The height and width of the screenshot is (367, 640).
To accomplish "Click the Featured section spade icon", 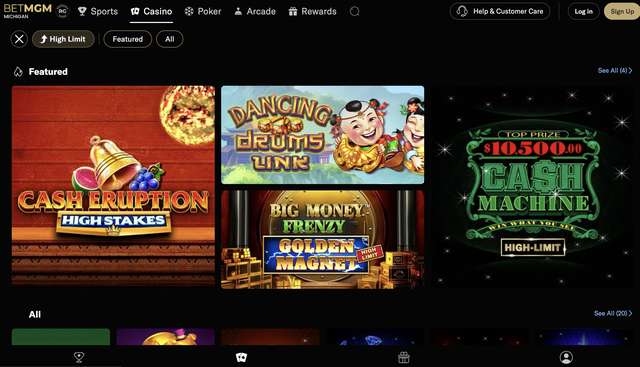I will 18,72.
